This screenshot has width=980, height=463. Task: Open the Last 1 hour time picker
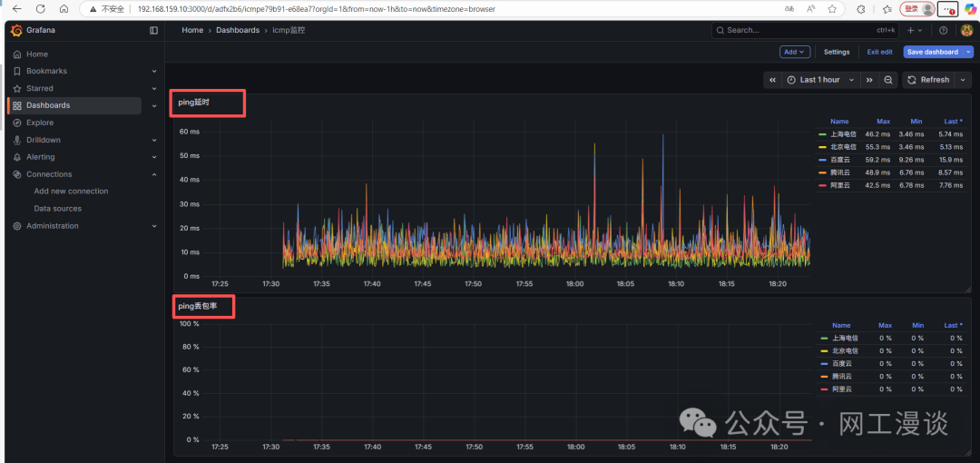coord(820,80)
